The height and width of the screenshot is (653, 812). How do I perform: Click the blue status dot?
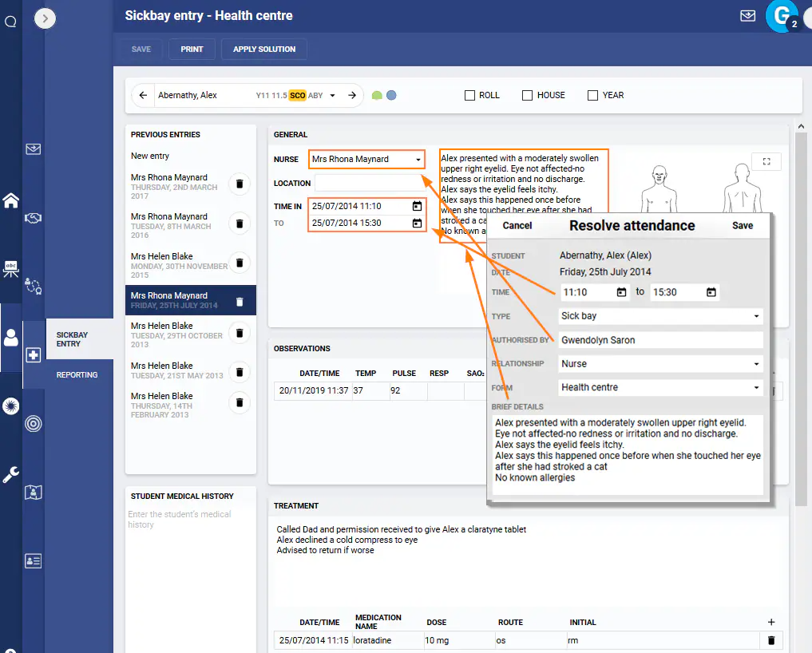click(x=391, y=95)
